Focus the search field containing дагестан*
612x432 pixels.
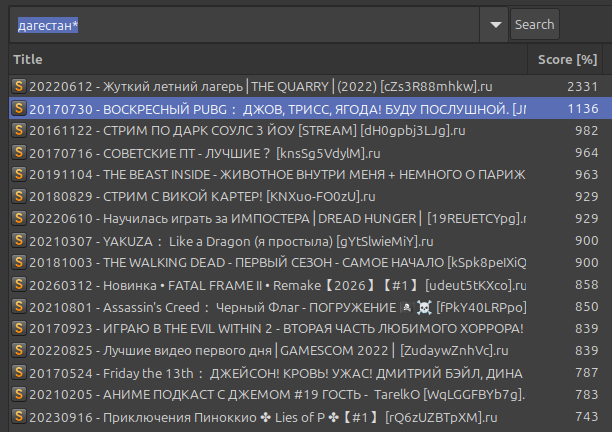[245, 25]
